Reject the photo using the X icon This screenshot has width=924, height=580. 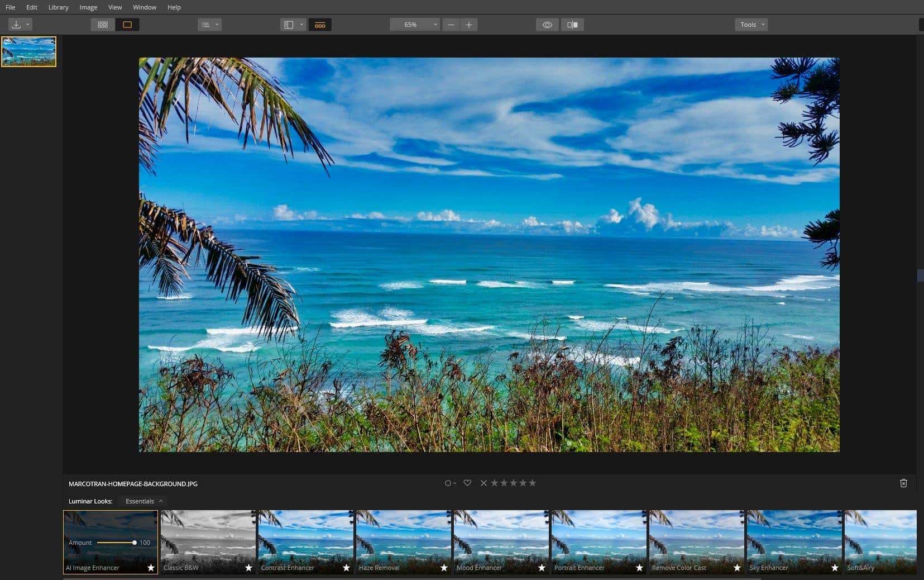[x=483, y=482]
